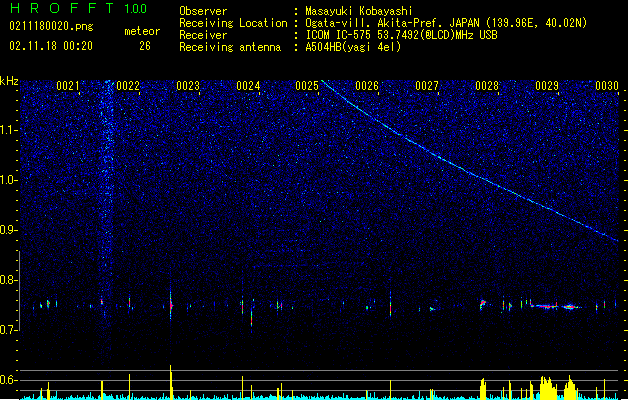Screen dimensions: 629x400
Task: Click the Observer label
Action: (x=203, y=11)
